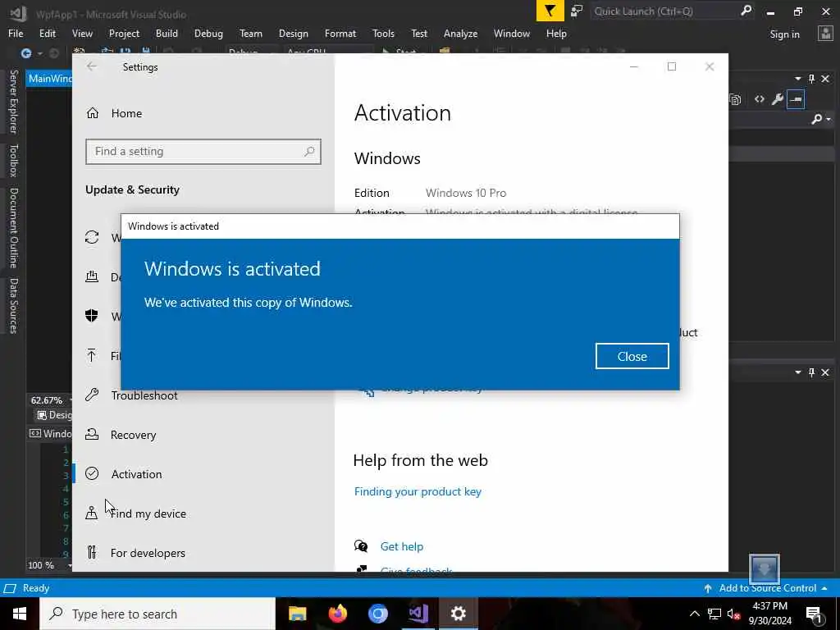Open the lower panel window position dropdown
Screen dimensions: 840x630
point(797,372)
